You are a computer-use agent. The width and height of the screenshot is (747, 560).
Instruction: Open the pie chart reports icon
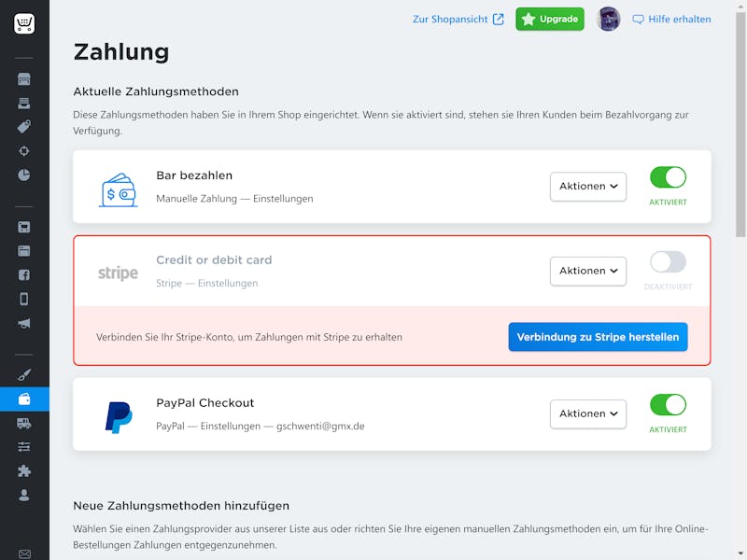pos(24,175)
